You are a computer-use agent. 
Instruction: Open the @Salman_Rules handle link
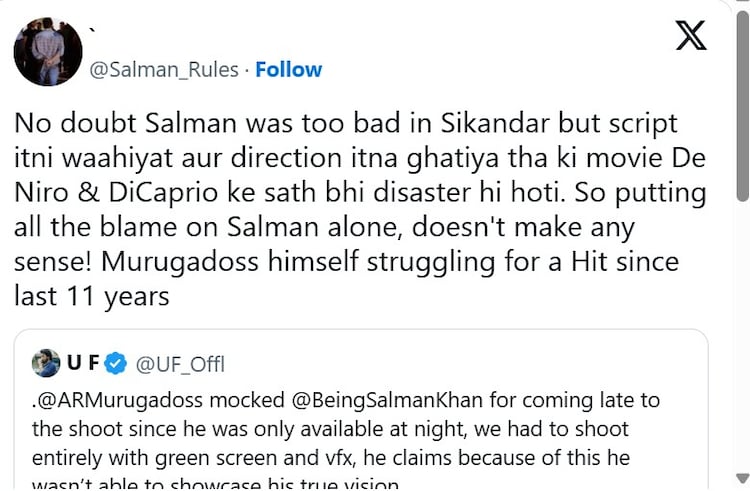(165, 69)
